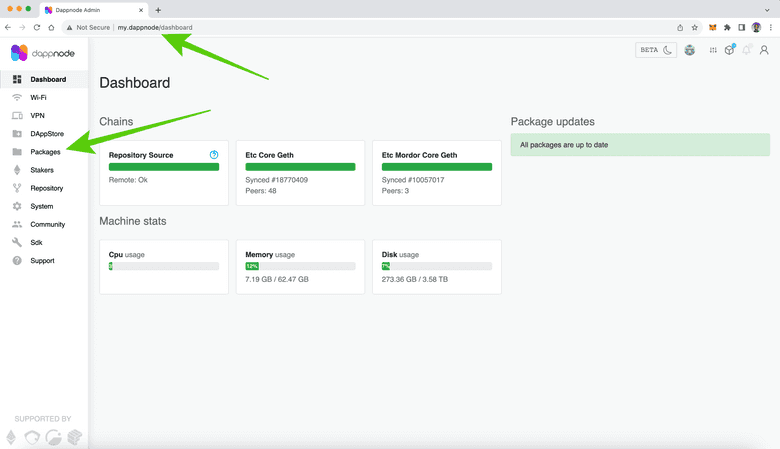This screenshot has height=449, width=780.
Task: Click the dappnode logo
Action: pyautogui.click(x=36, y=53)
